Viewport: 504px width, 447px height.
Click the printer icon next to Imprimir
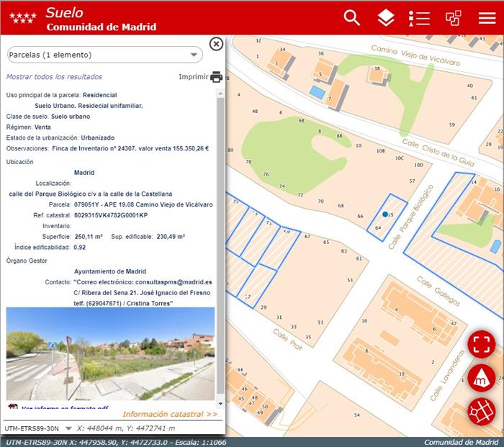(x=216, y=77)
